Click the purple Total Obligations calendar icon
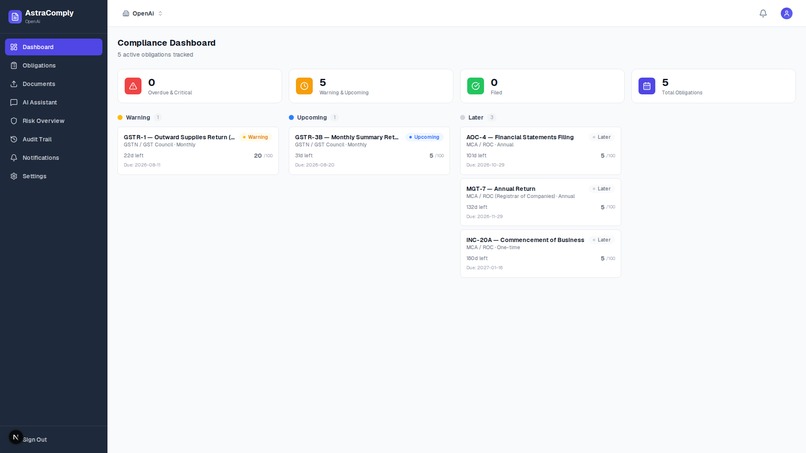806x453 pixels. [647, 86]
